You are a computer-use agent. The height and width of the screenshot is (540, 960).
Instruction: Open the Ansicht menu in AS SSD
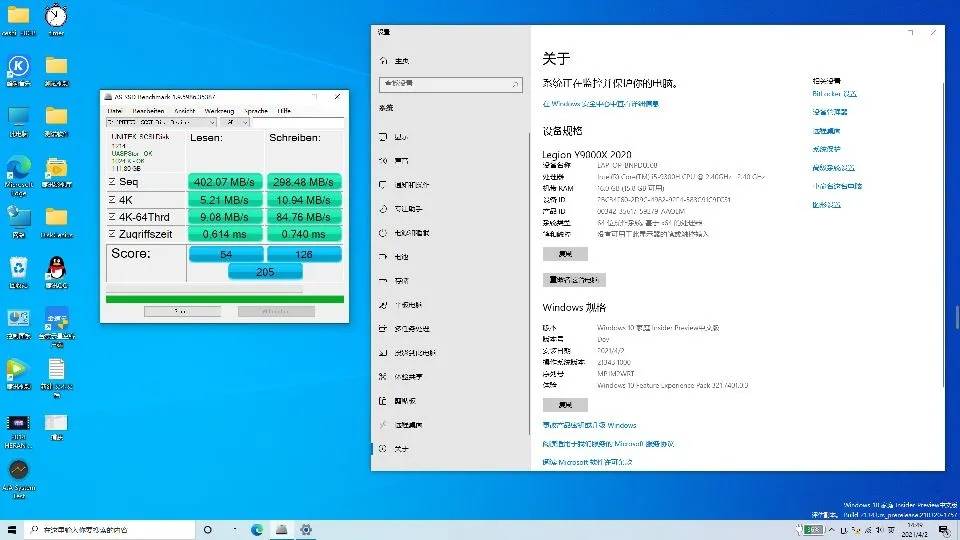click(x=184, y=111)
